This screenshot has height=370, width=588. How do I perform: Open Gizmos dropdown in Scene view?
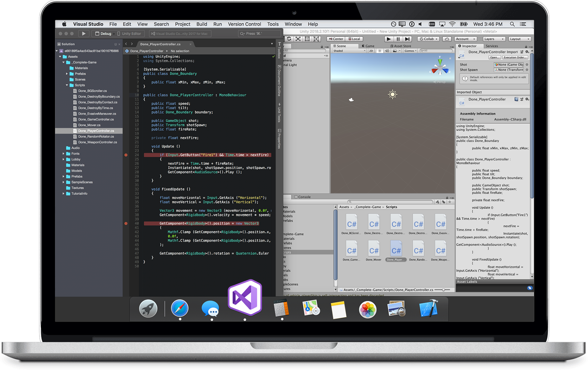tap(410, 51)
